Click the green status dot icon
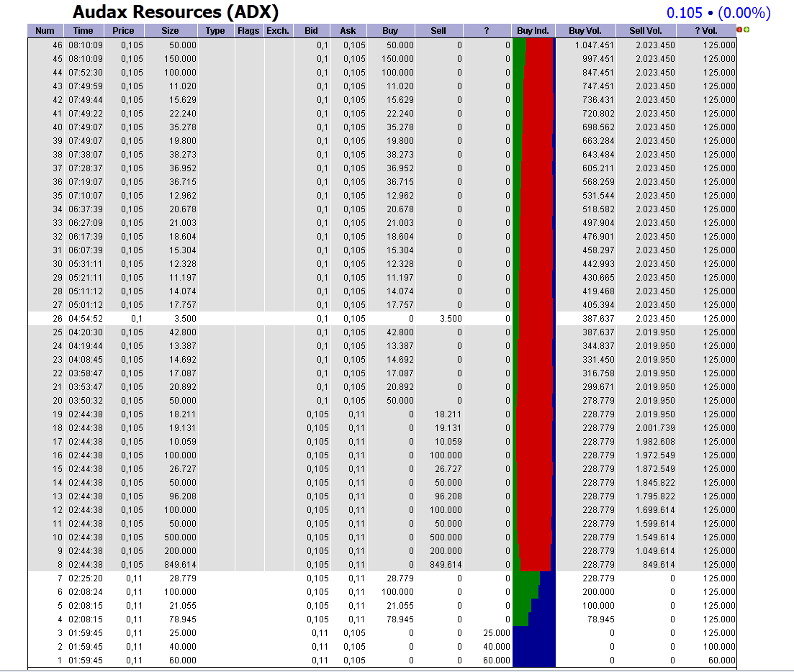794x672 pixels. (746, 29)
